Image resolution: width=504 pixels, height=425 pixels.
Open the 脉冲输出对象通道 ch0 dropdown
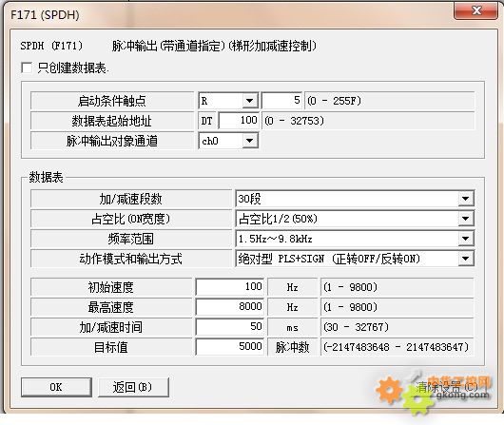228,141
